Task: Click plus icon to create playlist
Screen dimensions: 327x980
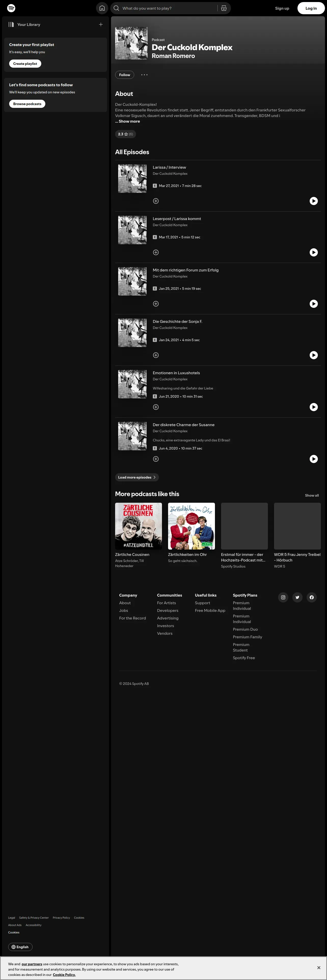Action: 101,24
